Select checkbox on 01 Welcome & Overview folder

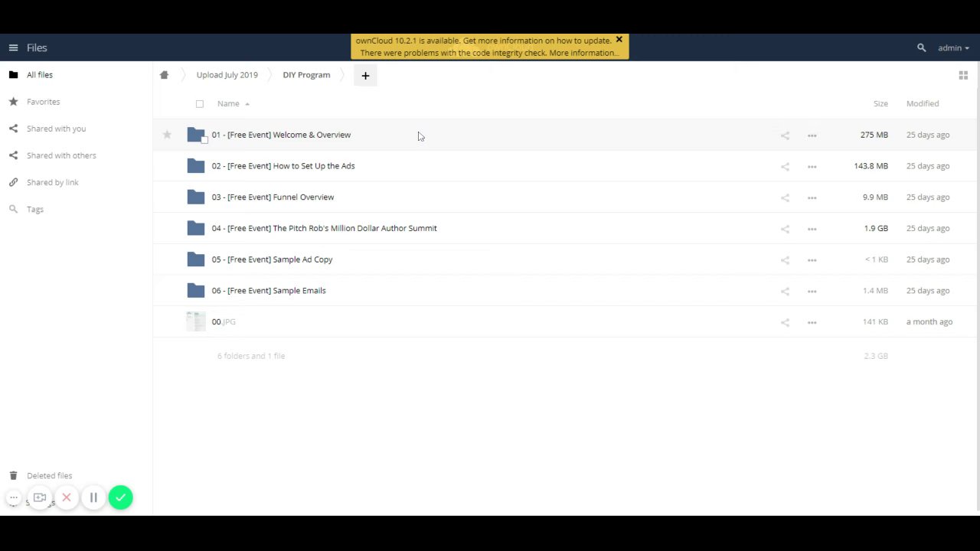coord(204,141)
